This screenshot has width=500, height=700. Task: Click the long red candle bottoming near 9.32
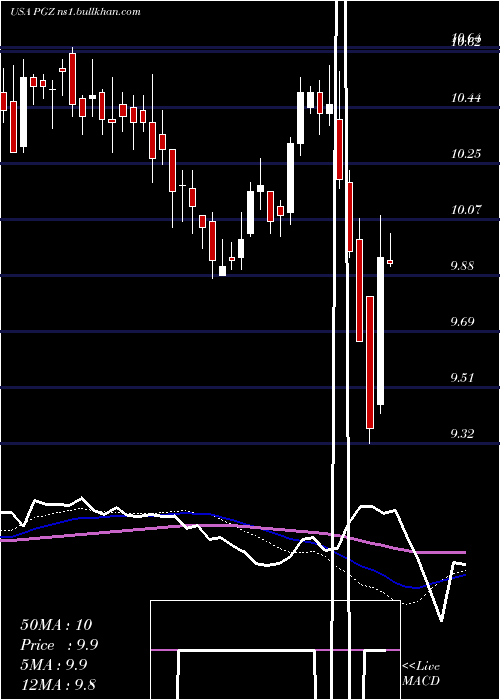(370, 362)
